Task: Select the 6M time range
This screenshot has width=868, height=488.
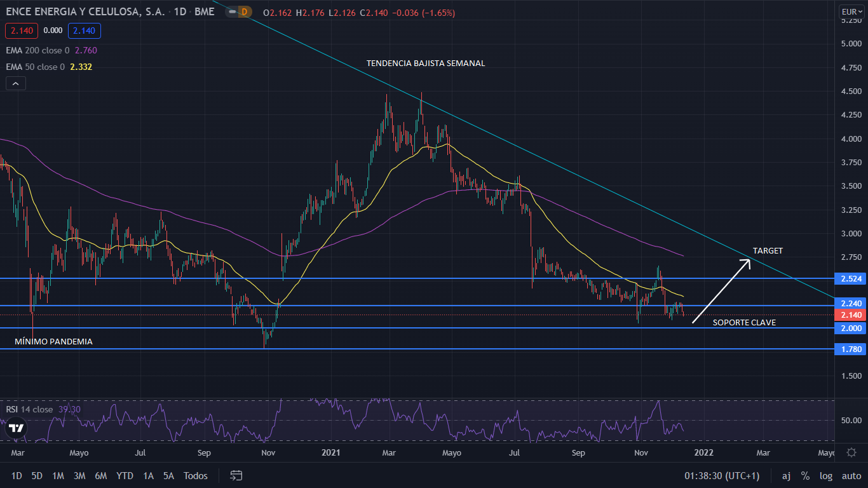Action: click(100, 475)
